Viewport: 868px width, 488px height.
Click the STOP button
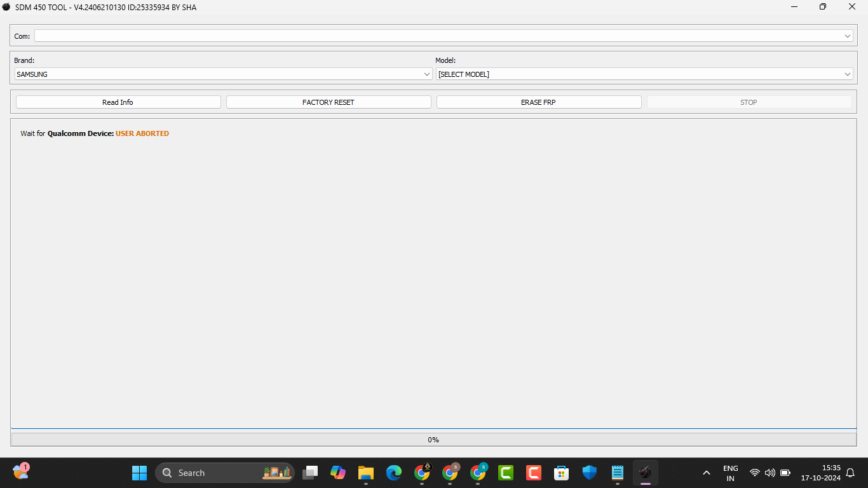pos(749,102)
